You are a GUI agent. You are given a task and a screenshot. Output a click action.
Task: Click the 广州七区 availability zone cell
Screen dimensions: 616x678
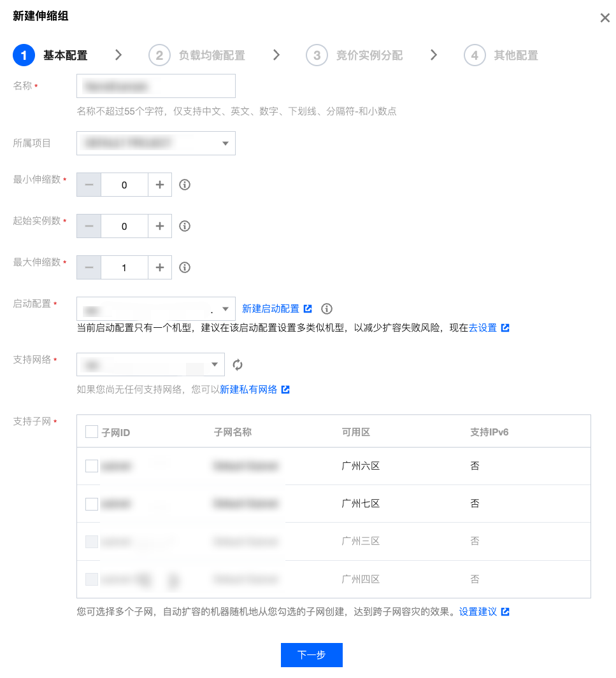coord(361,504)
